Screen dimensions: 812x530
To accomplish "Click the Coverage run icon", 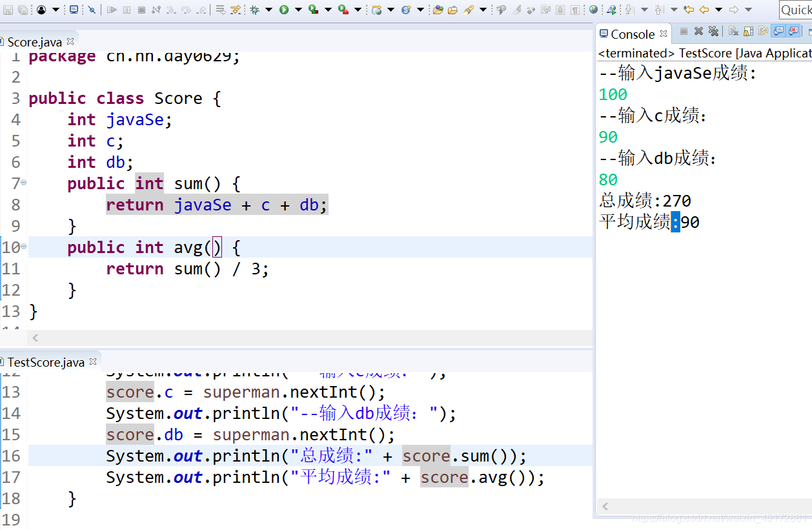I will click(x=313, y=10).
